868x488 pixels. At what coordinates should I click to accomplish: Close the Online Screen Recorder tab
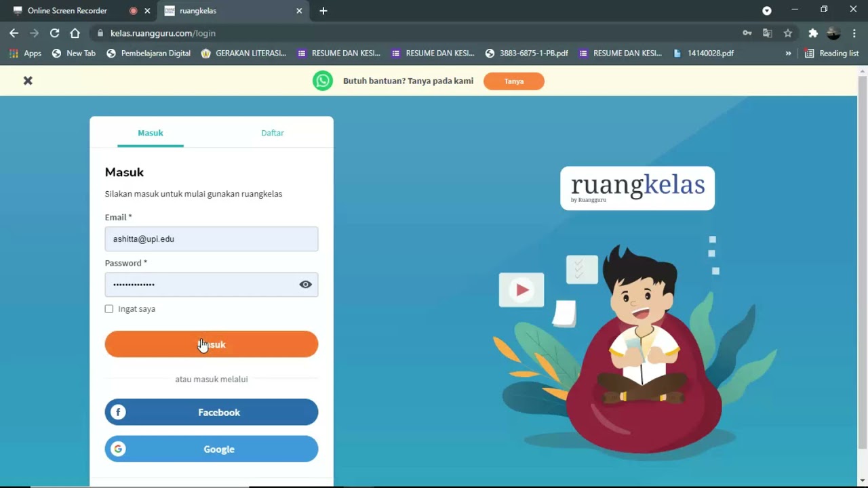[x=147, y=11]
